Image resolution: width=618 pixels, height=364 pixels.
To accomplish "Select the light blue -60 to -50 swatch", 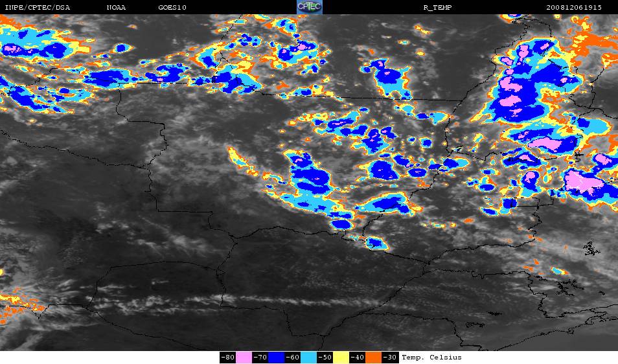I will [x=308, y=358].
